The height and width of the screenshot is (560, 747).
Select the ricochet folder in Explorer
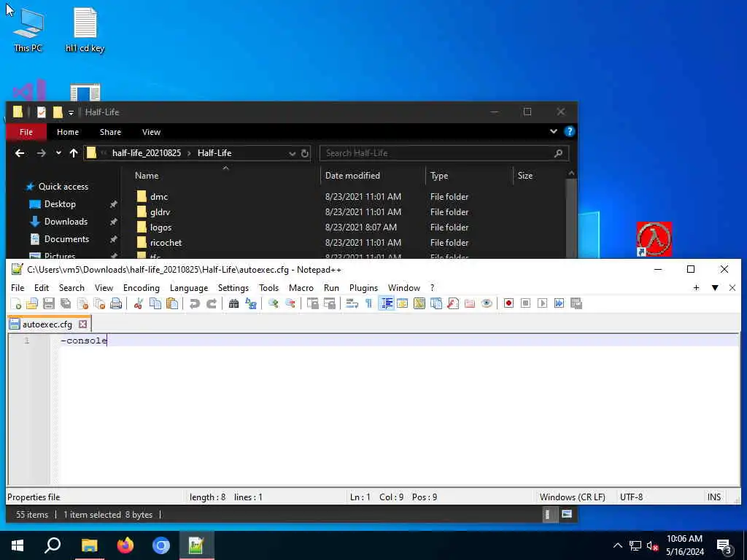coord(166,242)
